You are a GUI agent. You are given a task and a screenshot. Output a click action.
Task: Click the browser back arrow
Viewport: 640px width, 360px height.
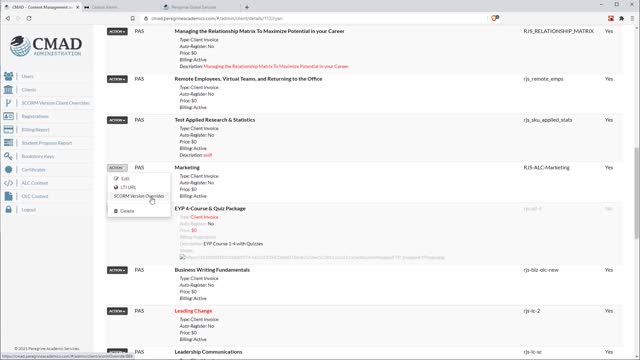8,18
